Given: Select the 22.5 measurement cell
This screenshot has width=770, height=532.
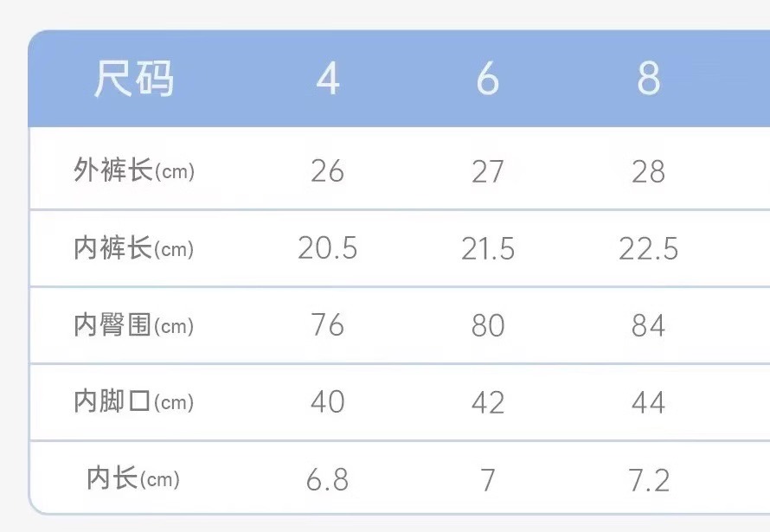Looking at the screenshot, I should click(648, 249).
